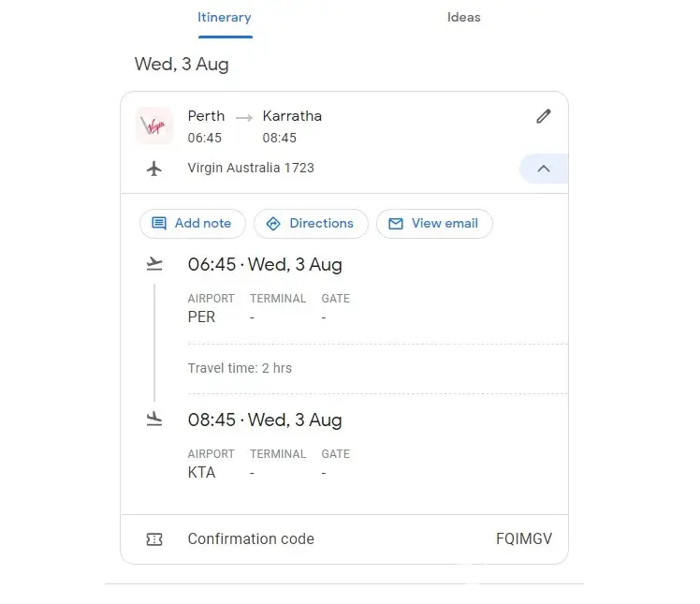Click the confirmation code ticket icon

(154, 539)
